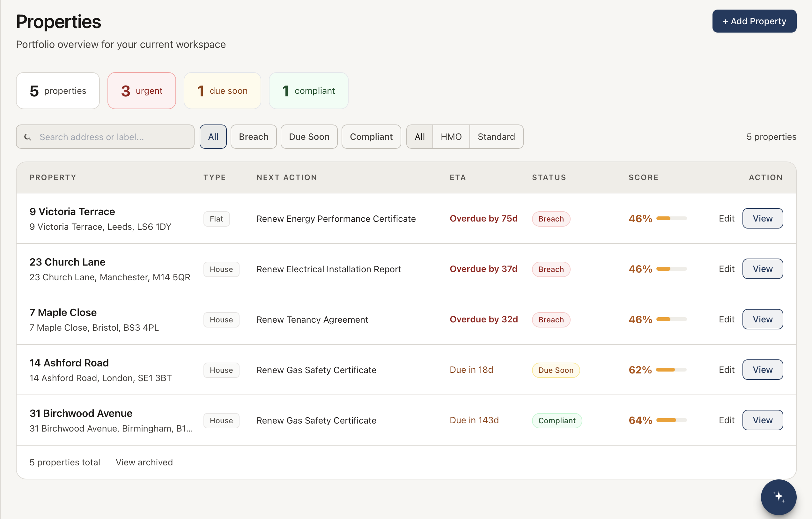The height and width of the screenshot is (519, 812).
Task: Click the 5 properties summary card
Action: [58, 90]
